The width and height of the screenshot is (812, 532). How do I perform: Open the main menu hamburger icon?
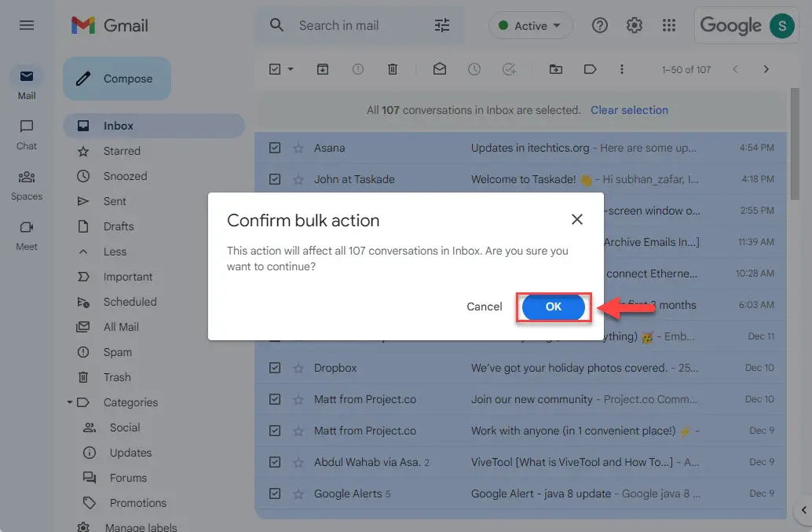27,25
